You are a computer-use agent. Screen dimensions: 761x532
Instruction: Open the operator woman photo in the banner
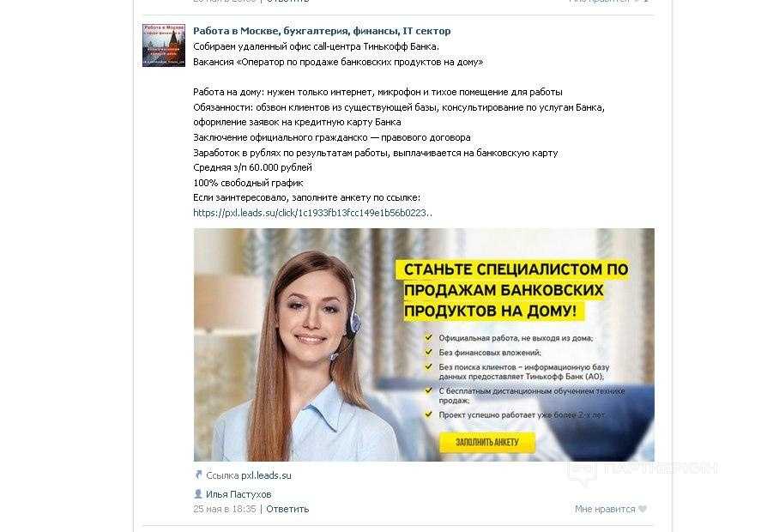[x=311, y=357]
